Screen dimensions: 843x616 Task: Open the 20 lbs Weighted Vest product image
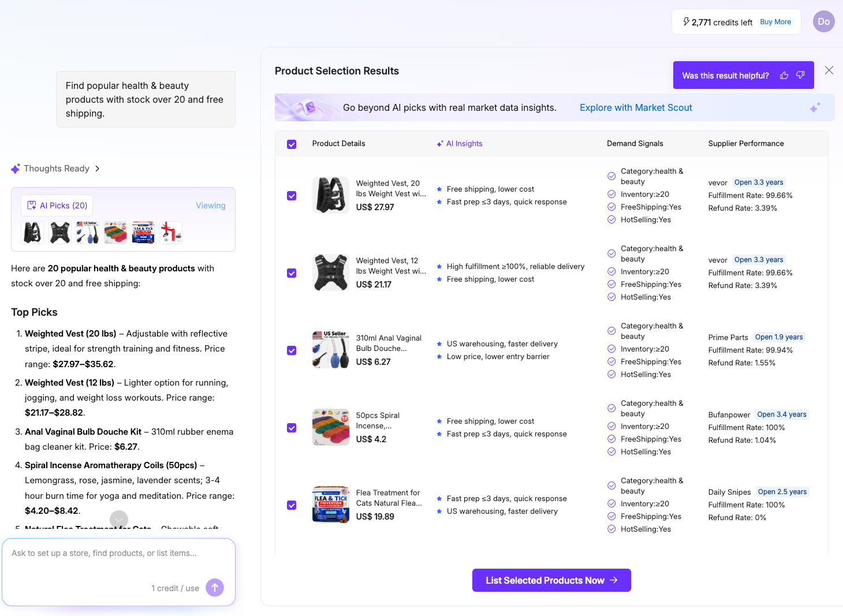[x=331, y=195]
